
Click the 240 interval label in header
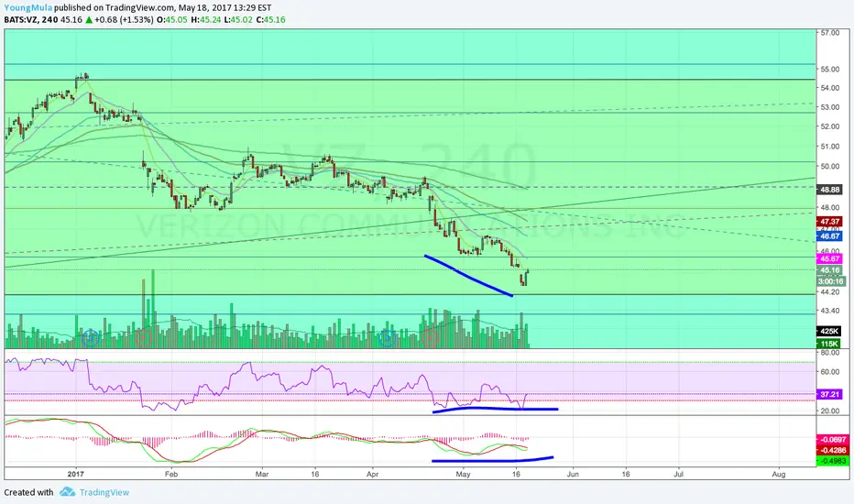[49, 19]
